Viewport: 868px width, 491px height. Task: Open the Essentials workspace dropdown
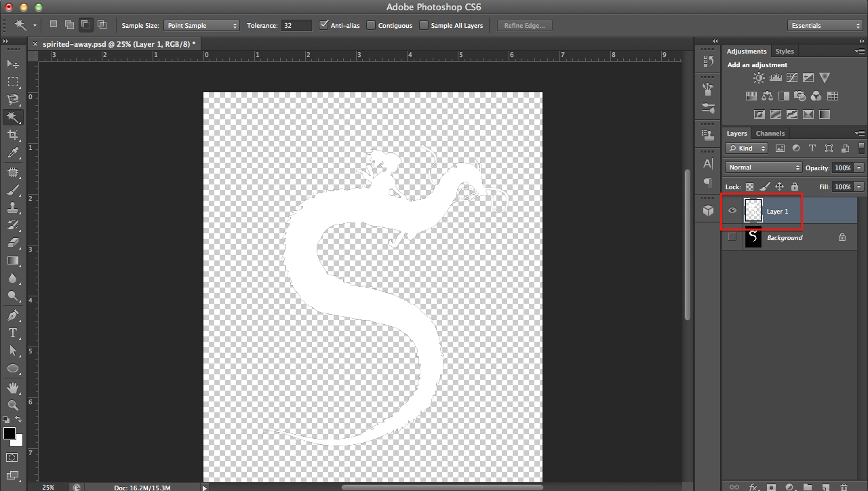pos(826,25)
